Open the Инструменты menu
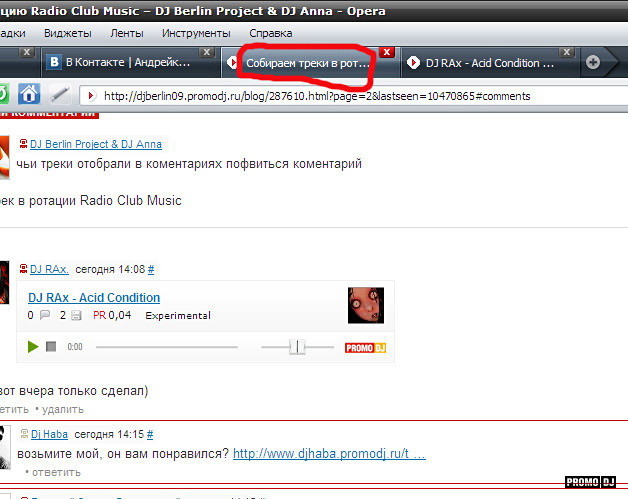628x499 pixels. point(196,33)
